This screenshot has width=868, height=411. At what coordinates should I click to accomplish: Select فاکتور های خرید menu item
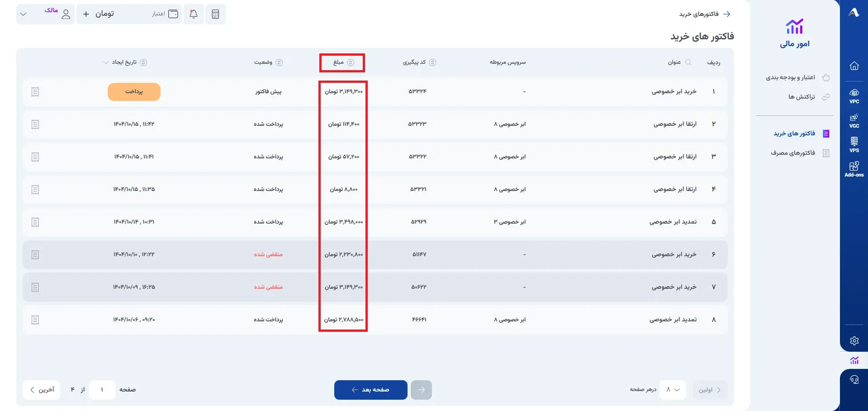[x=802, y=134]
